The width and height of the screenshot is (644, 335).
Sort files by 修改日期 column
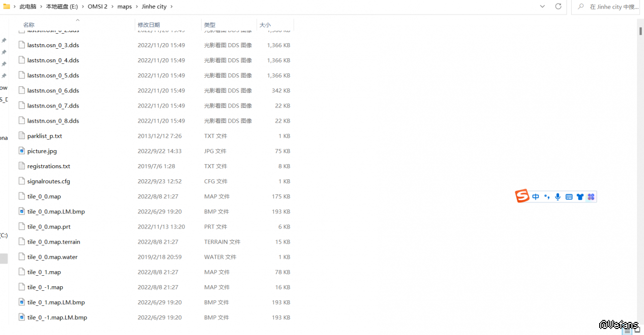(149, 25)
